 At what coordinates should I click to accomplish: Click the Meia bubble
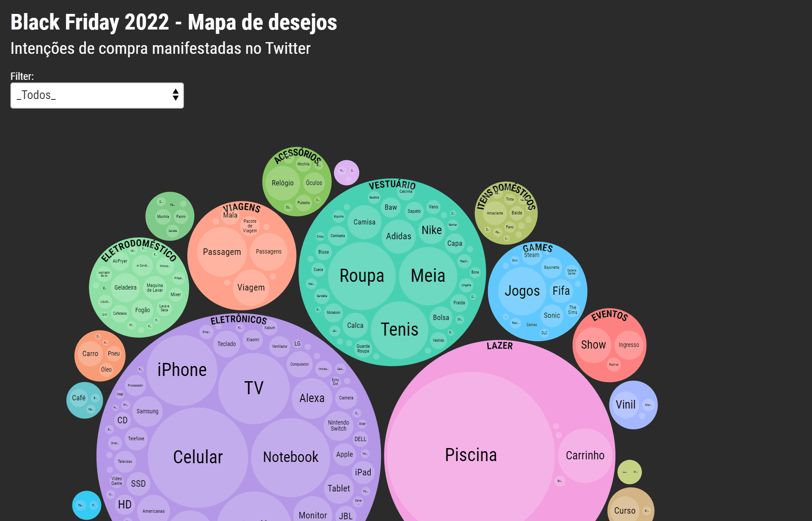coord(428,276)
